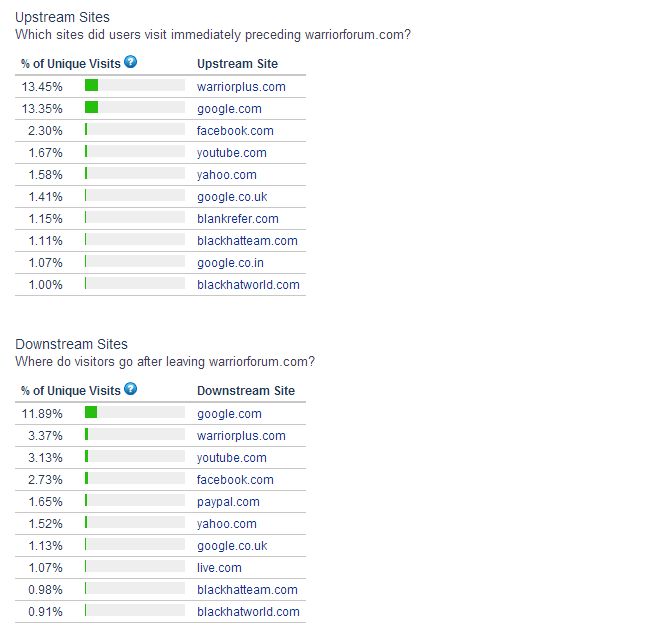The width and height of the screenshot is (661, 644).
Task: Open blackhatworld.com upstream link
Action: click(x=248, y=284)
